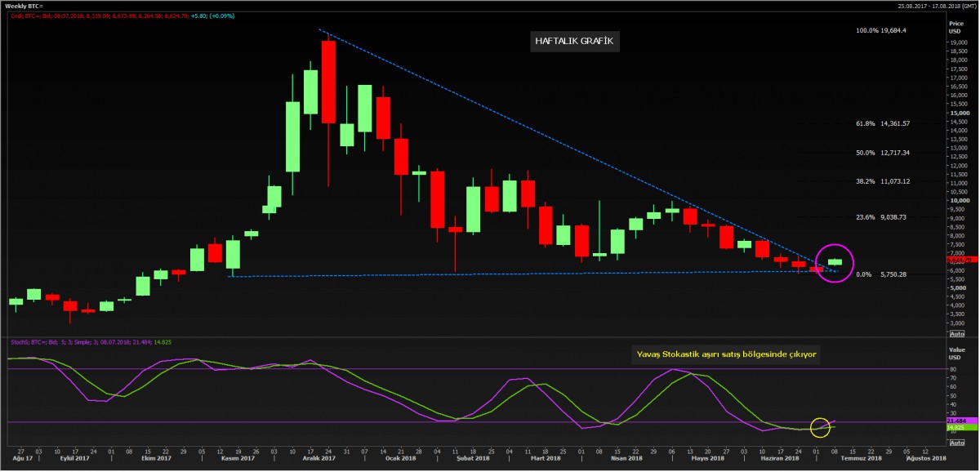
Task: Click the Auto button on price axis
Action: point(957,333)
